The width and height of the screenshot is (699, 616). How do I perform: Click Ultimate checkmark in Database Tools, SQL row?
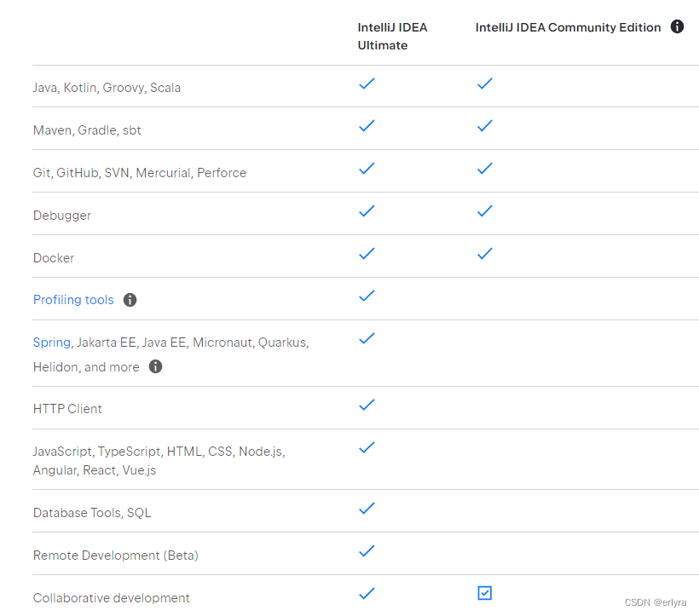point(367,508)
